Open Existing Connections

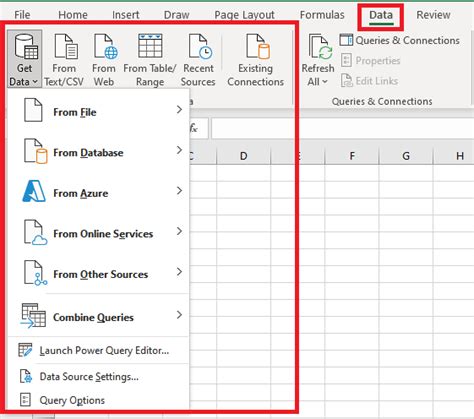click(256, 59)
